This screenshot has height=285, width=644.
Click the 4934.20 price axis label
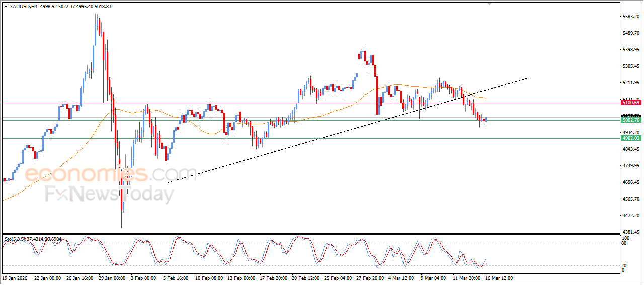630,133
